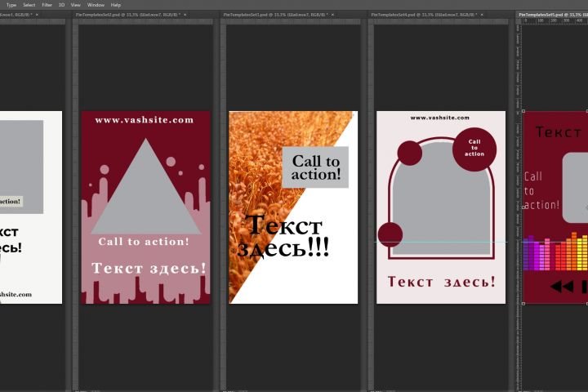Select the colorful equalizer graphic in Set5

pyautogui.click(x=555, y=252)
